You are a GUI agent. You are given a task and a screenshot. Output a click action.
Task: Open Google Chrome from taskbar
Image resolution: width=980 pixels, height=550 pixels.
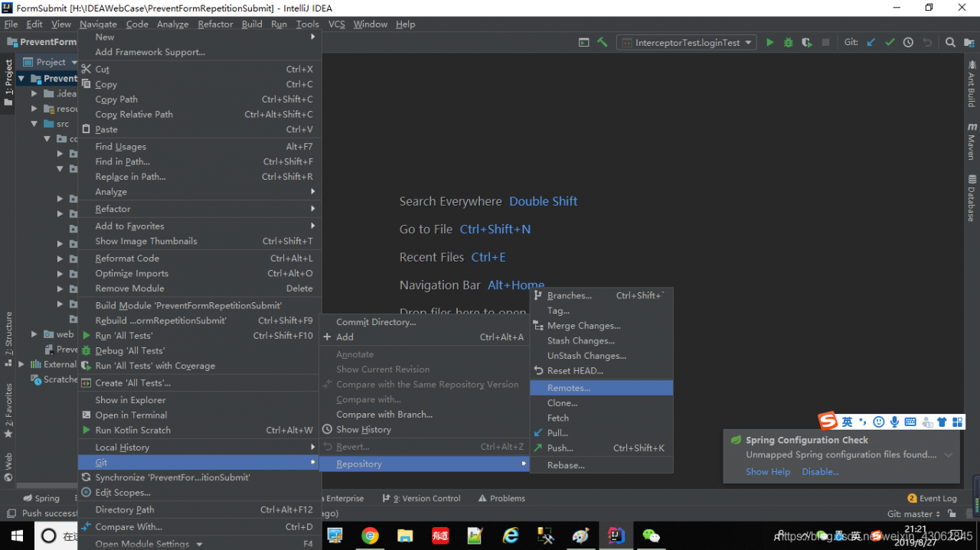click(x=371, y=535)
